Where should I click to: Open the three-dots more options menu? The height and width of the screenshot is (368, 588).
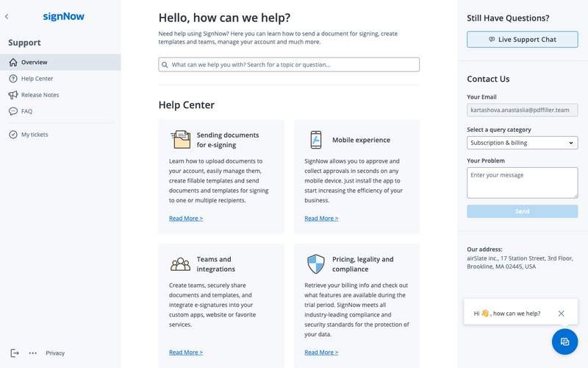[33, 353]
